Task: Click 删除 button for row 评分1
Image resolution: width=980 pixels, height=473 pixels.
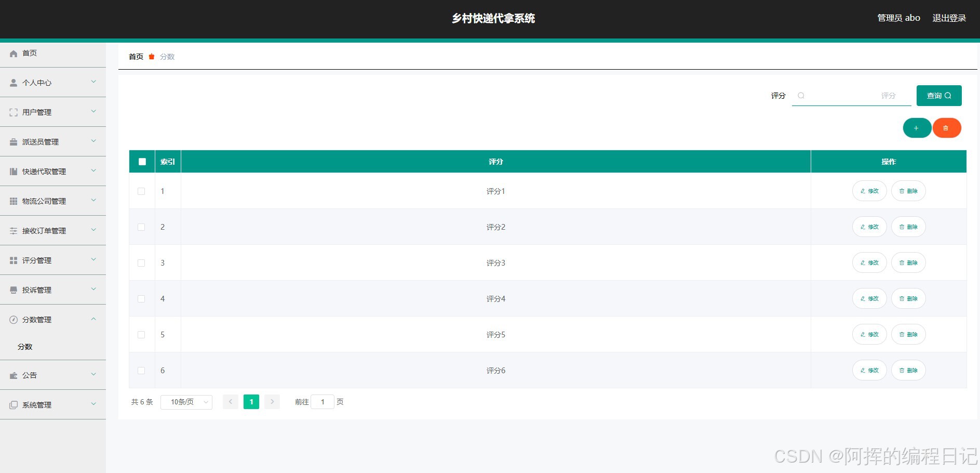Action: click(908, 191)
